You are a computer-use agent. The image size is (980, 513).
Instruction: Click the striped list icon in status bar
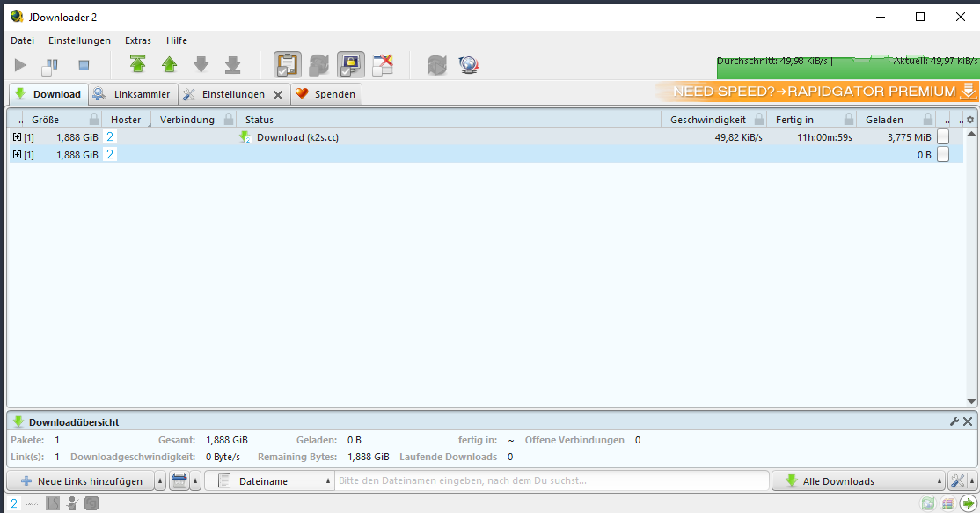coord(948,503)
